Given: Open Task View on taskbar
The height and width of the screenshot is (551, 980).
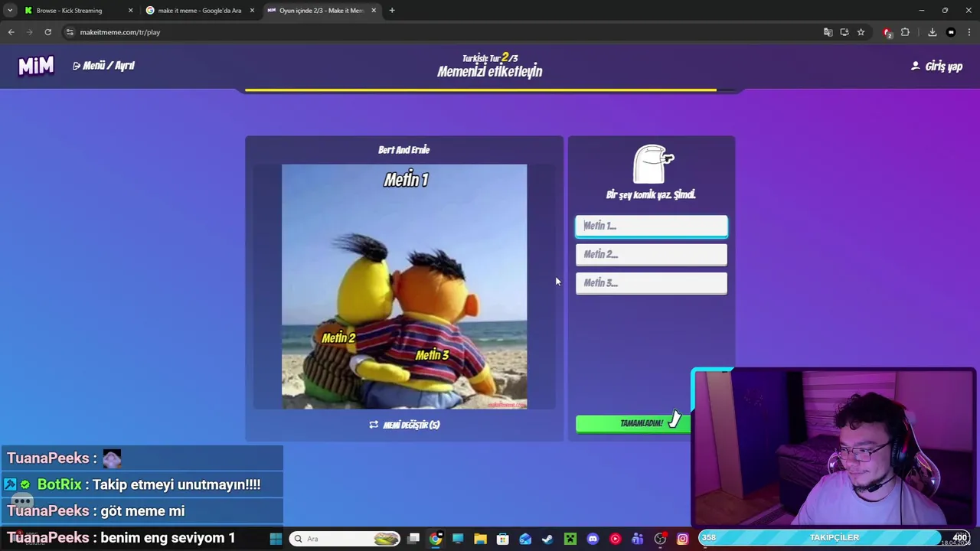Looking at the screenshot, I should (413, 539).
